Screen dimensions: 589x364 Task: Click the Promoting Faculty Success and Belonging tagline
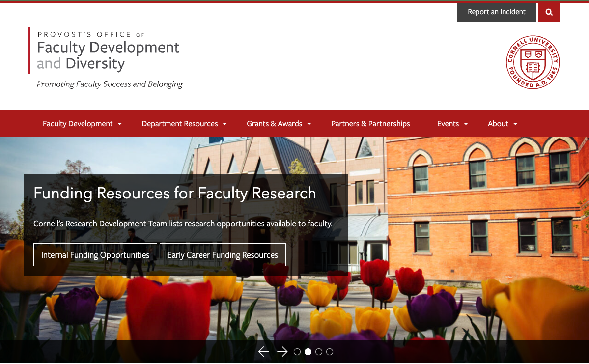[110, 84]
